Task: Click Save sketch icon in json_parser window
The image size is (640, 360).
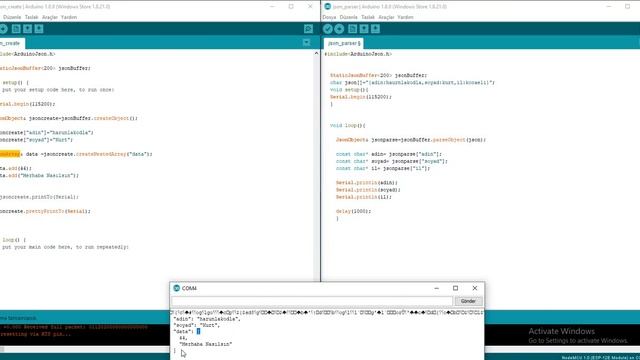Action: pyautogui.click(x=376, y=29)
